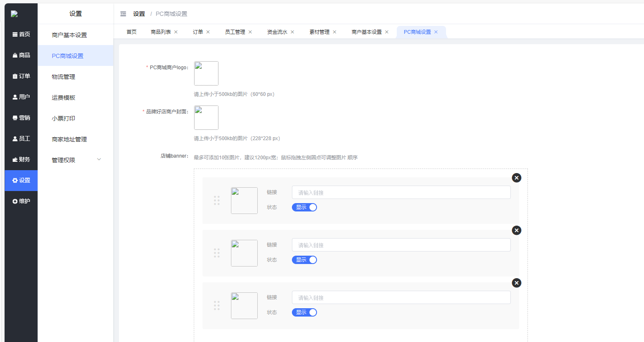Open 用户 section in dark sidebar
Viewport: 644px width, 342px height.
(21, 97)
